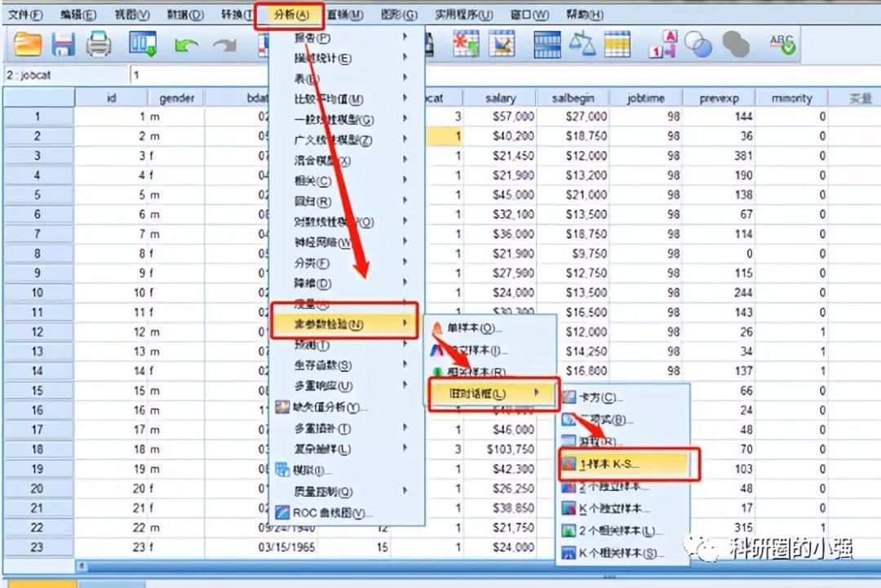Redo the last action
The width and height of the screenshot is (881, 588).
pyautogui.click(x=227, y=45)
